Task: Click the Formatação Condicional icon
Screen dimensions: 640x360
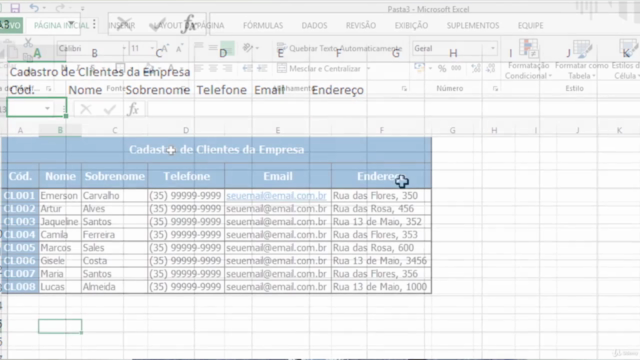Action: coord(528,49)
